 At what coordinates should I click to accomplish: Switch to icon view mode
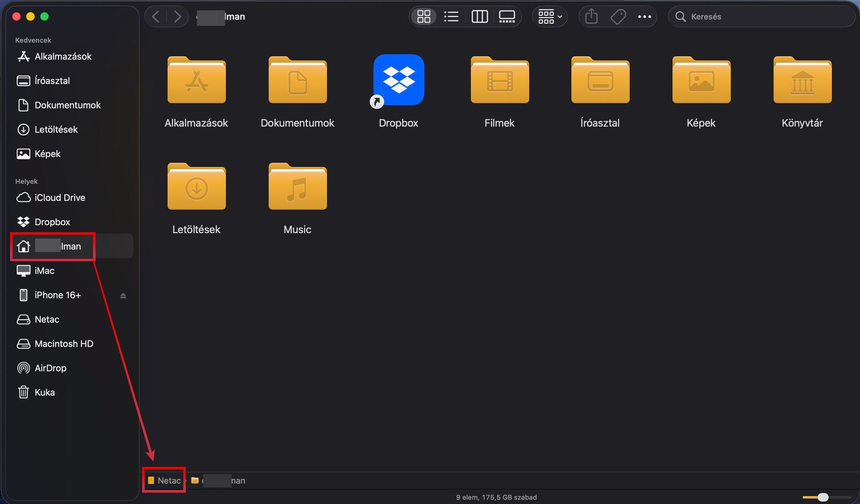click(424, 17)
